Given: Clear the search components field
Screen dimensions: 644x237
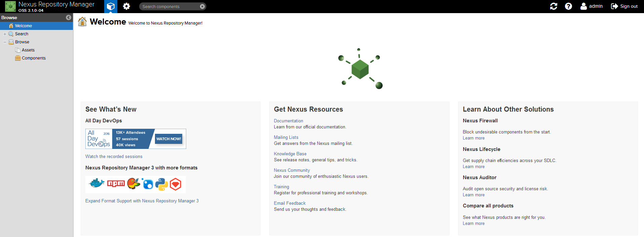Looking at the screenshot, I should pos(202,6).
